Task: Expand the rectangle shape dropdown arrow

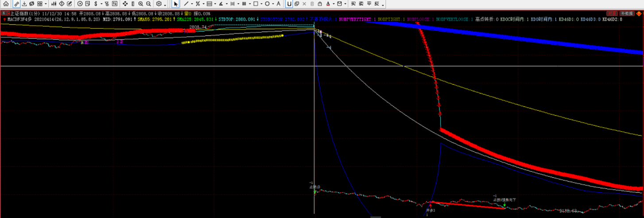Action: click(261, 4)
